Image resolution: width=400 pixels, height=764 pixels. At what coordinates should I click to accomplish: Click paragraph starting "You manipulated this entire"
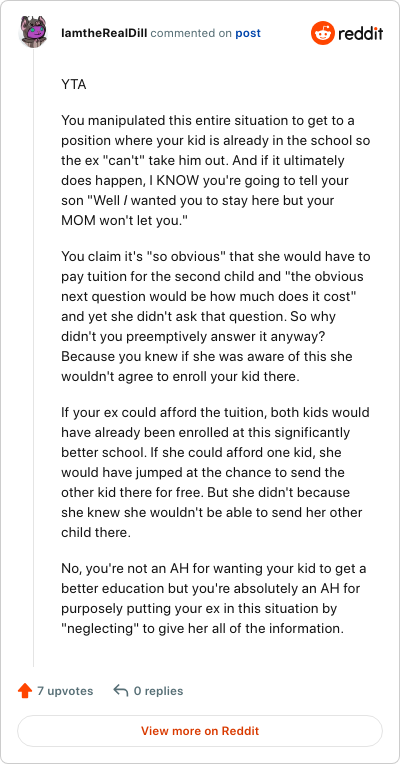(216, 171)
